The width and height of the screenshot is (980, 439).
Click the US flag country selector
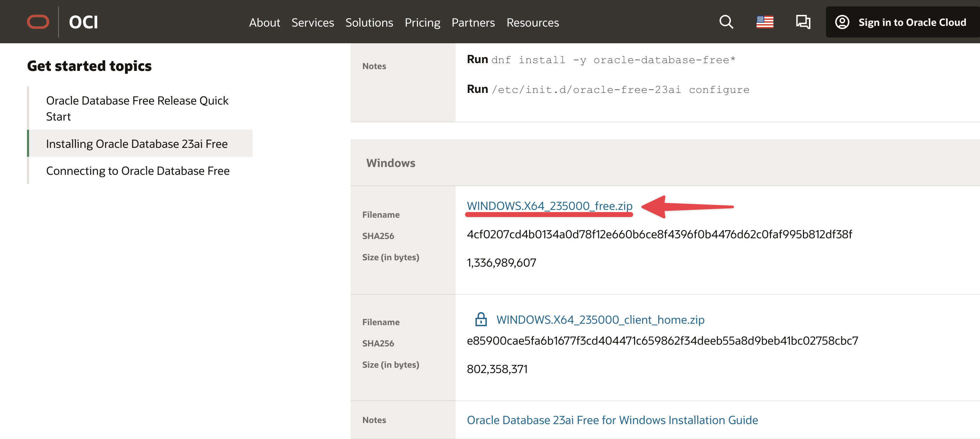coord(765,22)
